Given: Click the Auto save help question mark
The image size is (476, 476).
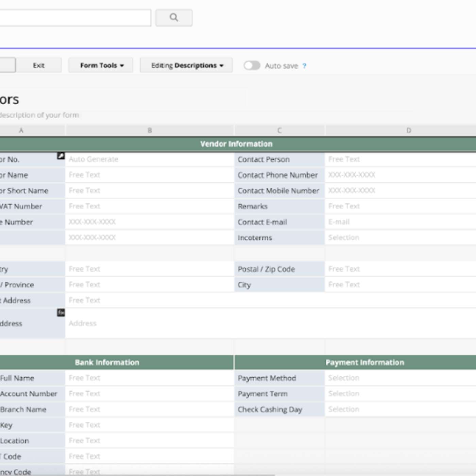Looking at the screenshot, I should click(304, 66).
